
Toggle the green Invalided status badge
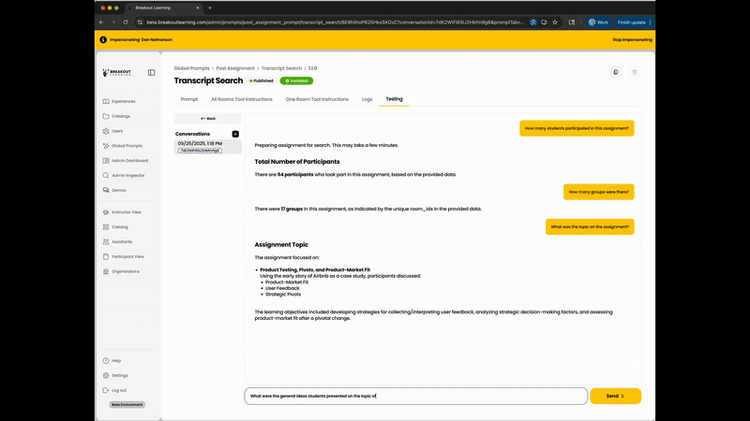pyautogui.click(x=296, y=81)
